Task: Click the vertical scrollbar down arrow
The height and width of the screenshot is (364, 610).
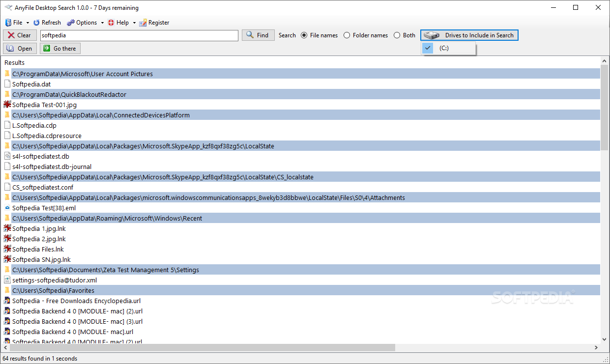Action: (604, 339)
